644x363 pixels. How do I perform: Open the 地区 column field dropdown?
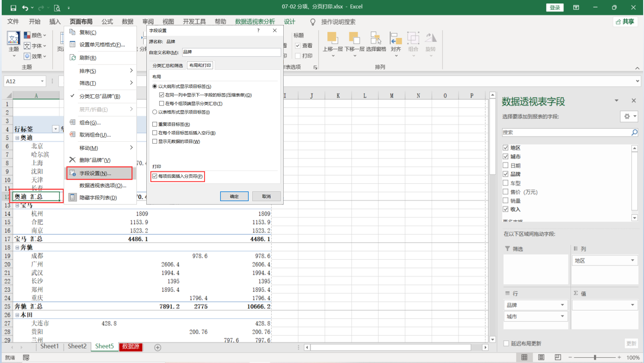[x=632, y=261]
